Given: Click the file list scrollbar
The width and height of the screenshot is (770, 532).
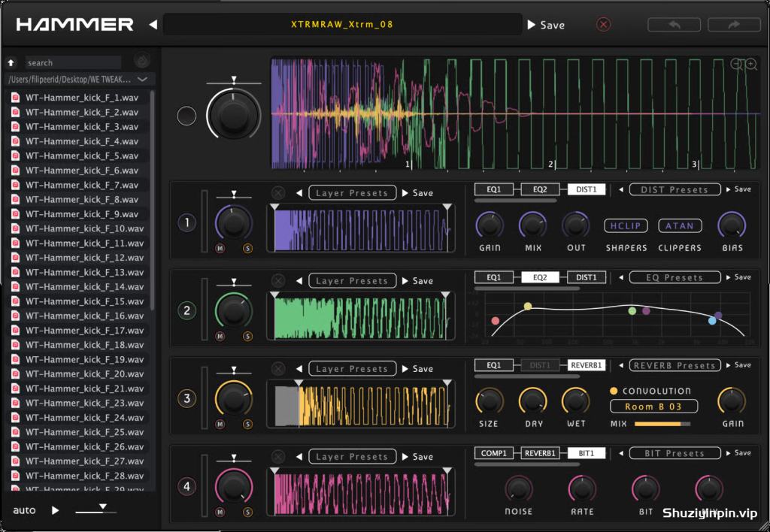Looking at the screenshot, I should (x=152, y=200).
